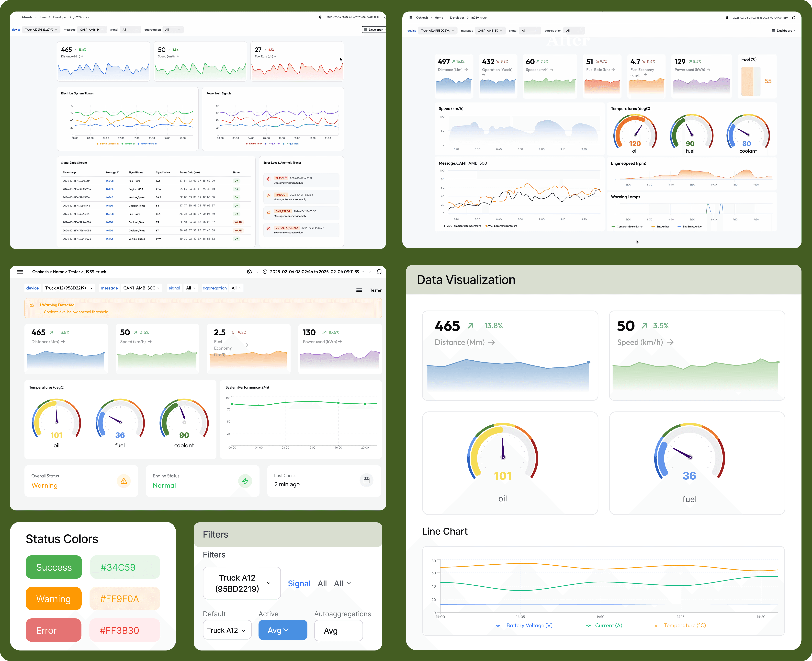Click the Signal filter link in Filters panel
Screen dimensions: 812x661
click(x=299, y=583)
